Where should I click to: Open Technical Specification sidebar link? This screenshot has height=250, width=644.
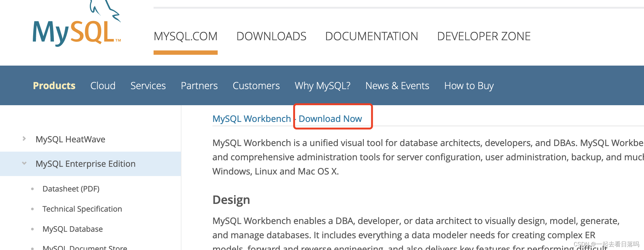[82, 209]
